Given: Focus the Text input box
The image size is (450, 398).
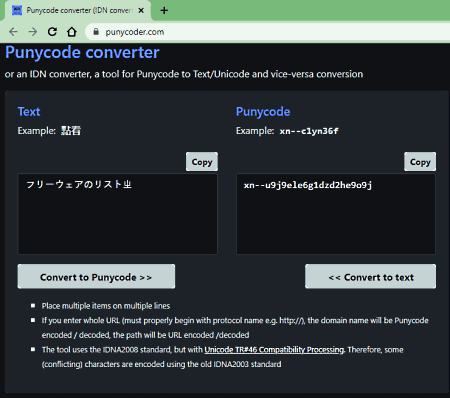Looking at the screenshot, I should point(117,214).
